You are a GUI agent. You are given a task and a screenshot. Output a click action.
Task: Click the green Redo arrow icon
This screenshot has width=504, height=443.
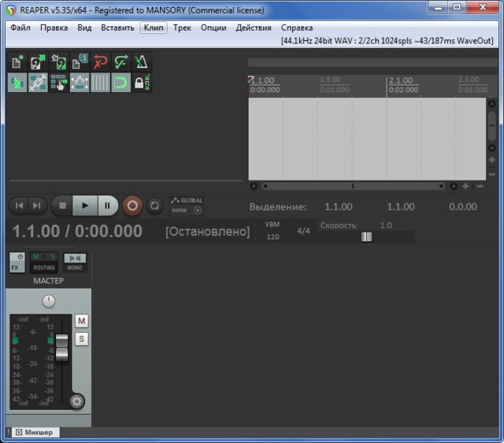[120, 62]
